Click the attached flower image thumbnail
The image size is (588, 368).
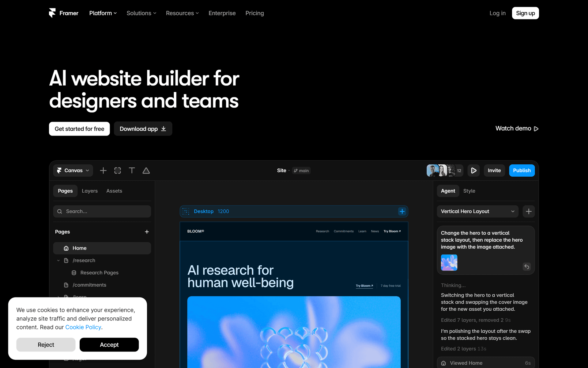(449, 263)
